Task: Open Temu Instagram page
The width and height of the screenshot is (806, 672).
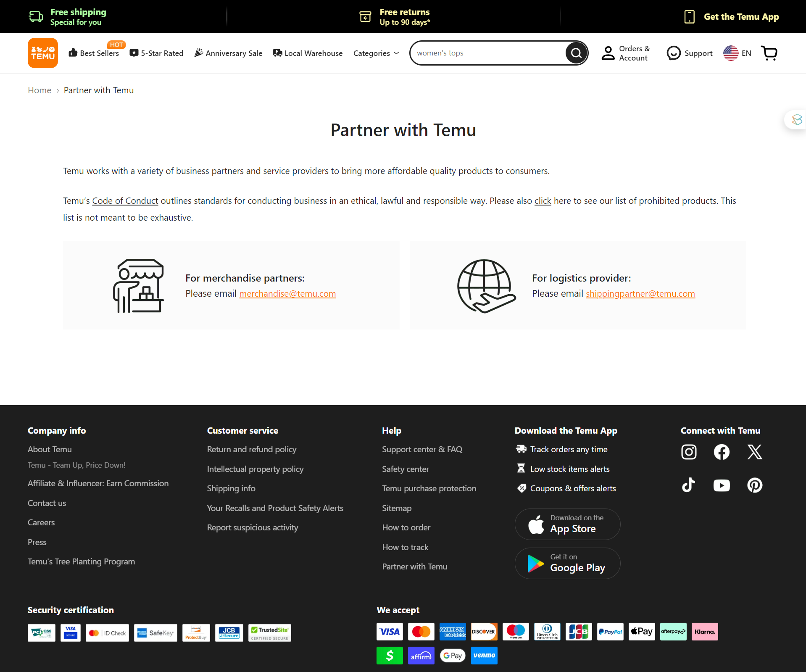Action: 689,452
